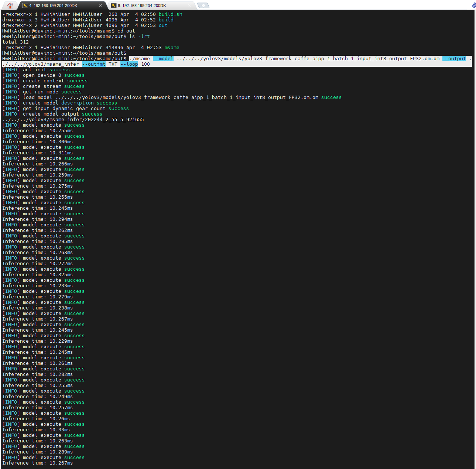The image size is (476, 469).
Task: Click the 'Inference time: 10.266ms' line
Action: pos(38,164)
